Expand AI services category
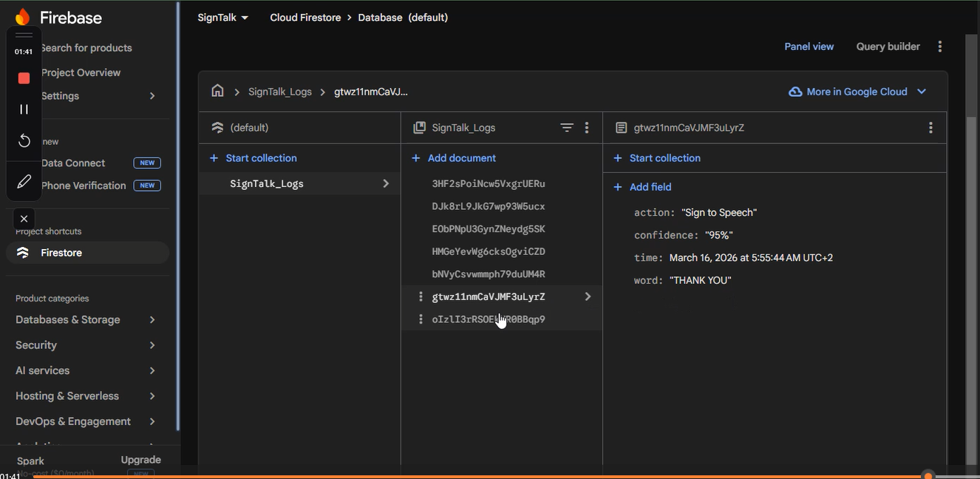980x479 pixels. click(152, 370)
